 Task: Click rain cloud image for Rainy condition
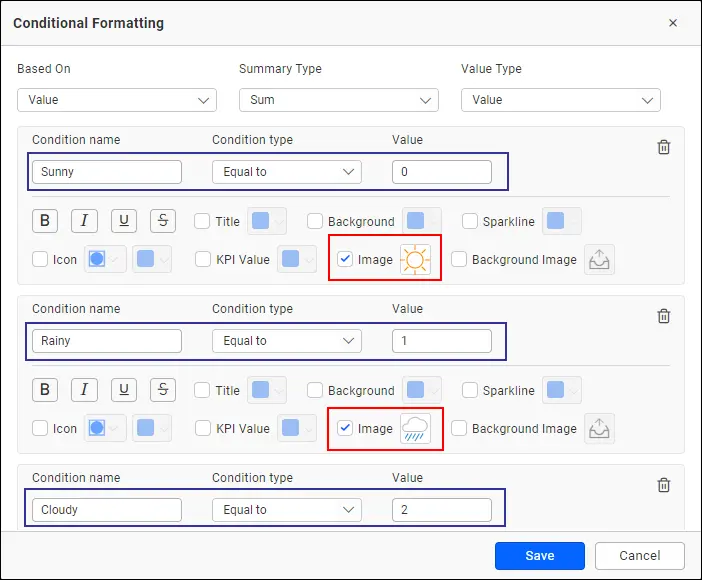pyautogui.click(x=415, y=429)
